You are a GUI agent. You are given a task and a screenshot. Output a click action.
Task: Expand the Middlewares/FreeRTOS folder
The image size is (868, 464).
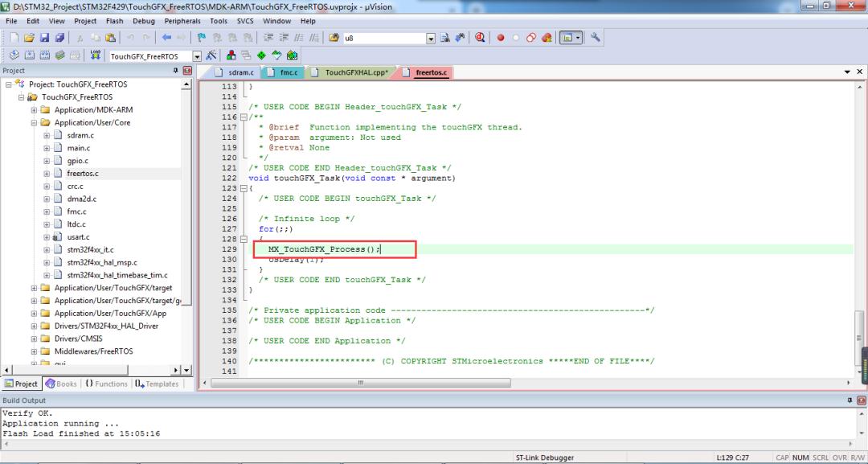(35, 351)
